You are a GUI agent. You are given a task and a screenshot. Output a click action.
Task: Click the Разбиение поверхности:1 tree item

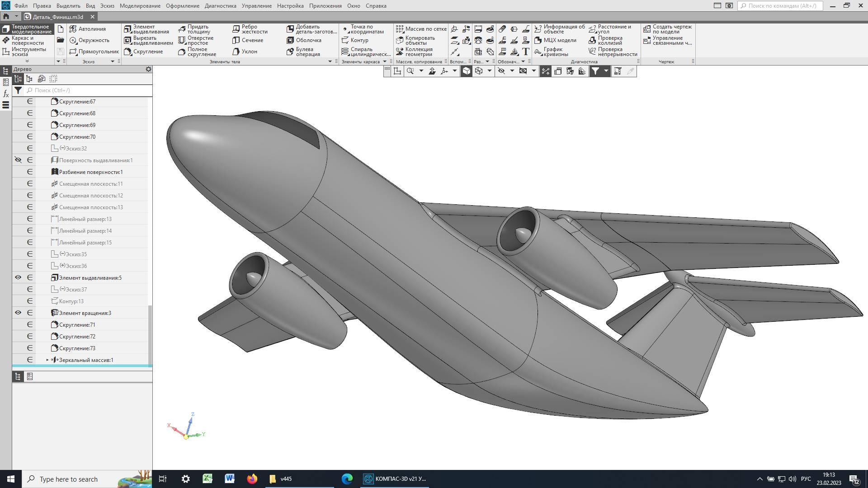click(90, 172)
